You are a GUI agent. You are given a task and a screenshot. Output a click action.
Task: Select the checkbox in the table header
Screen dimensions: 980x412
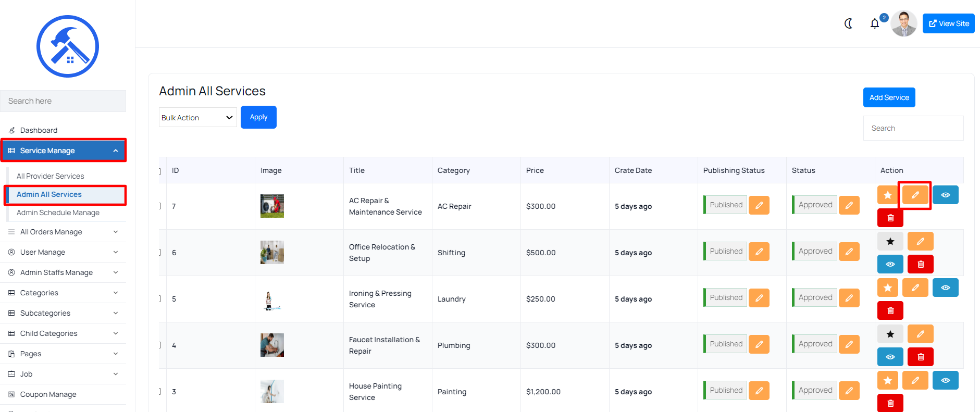coord(160,171)
